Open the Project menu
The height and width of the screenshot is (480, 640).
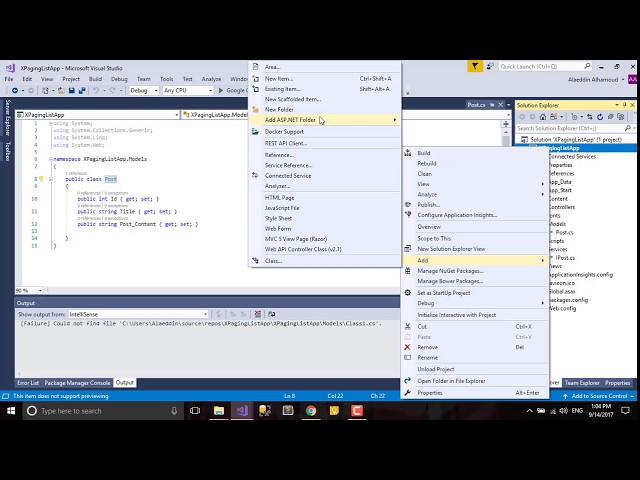tap(71, 79)
